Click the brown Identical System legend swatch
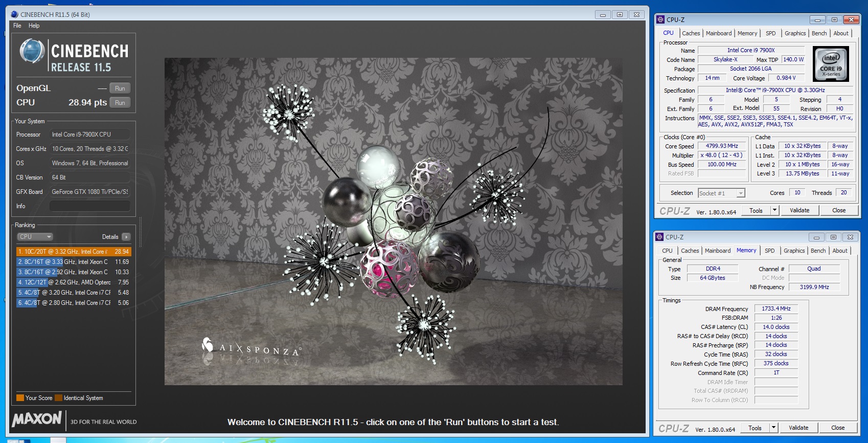Screen dimensions: 868x443 point(58,398)
